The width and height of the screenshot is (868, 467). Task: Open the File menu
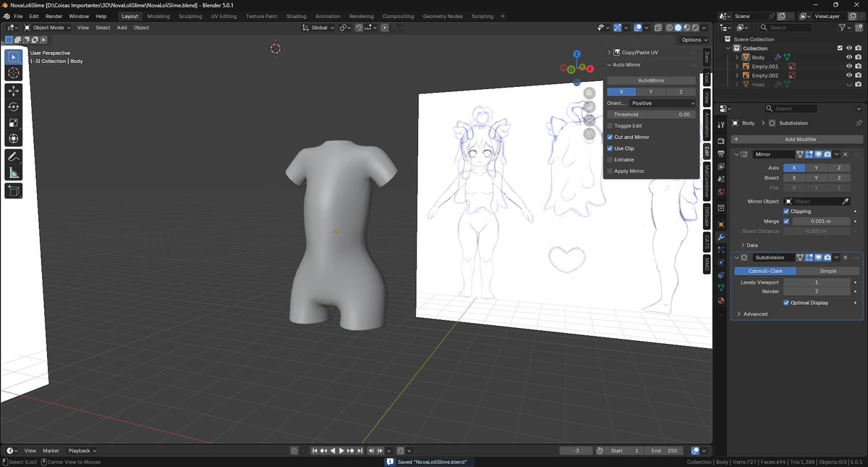click(x=18, y=16)
